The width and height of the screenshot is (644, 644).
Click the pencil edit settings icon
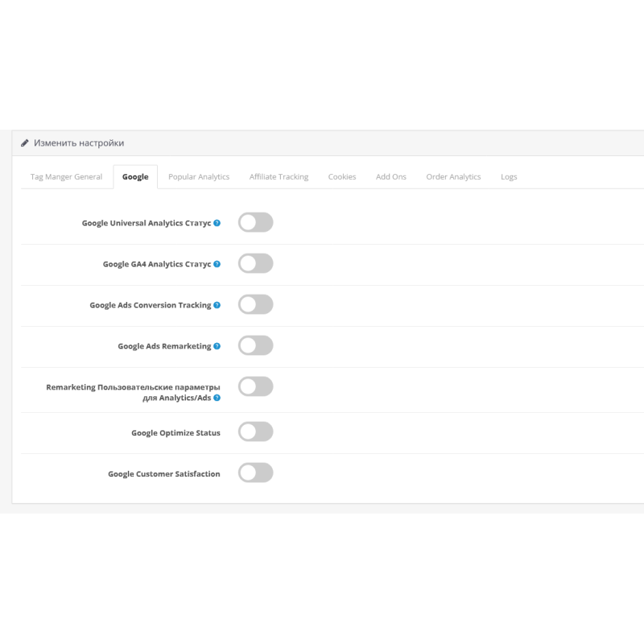pyautogui.click(x=23, y=142)
